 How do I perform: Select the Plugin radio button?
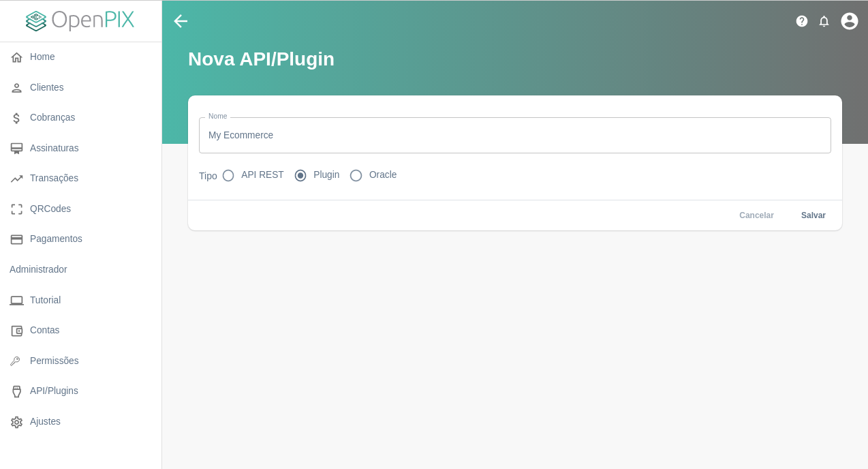(x=300, y=175)
